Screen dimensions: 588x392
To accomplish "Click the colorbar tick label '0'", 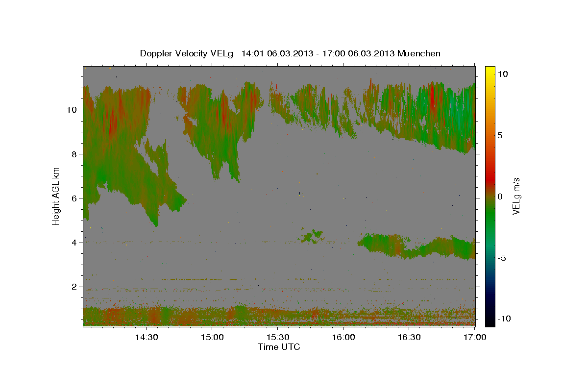I will pos(500,196).
